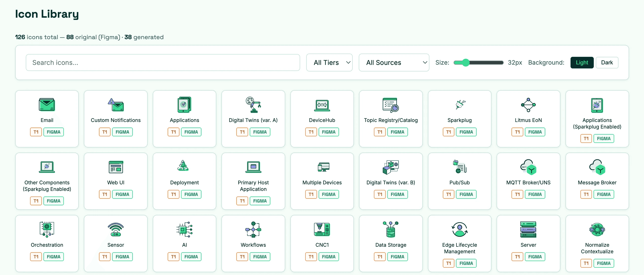644x275 pixels.
Task: Click the Normalize Contextualize gear icon
Action: point(597,229)
